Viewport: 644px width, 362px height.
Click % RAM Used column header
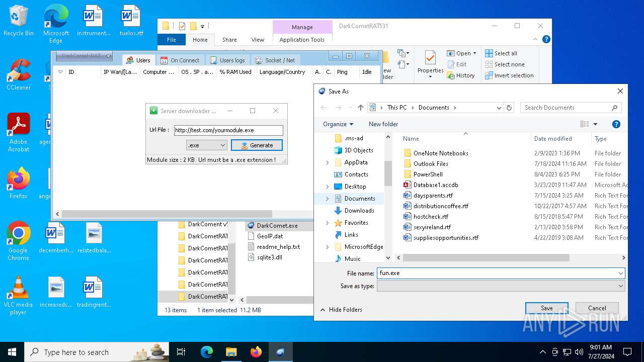pyautogui.click(x=235, y=72)
